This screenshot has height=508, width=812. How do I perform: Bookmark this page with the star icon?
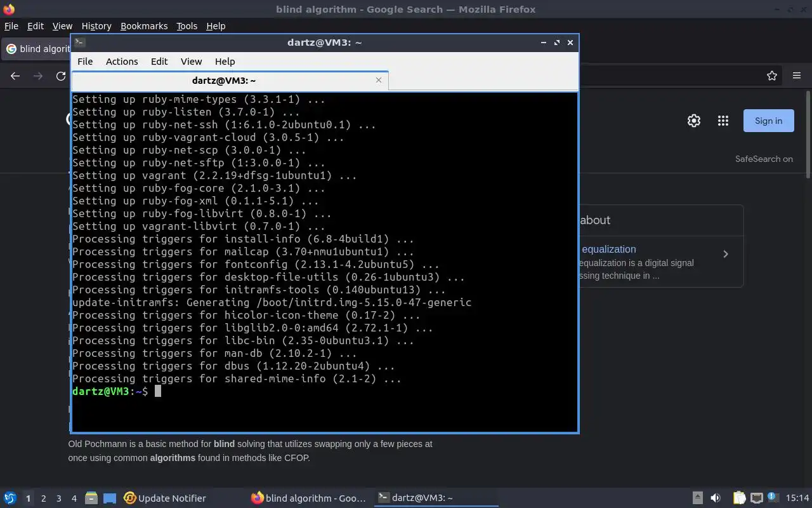tap(772, 76)
